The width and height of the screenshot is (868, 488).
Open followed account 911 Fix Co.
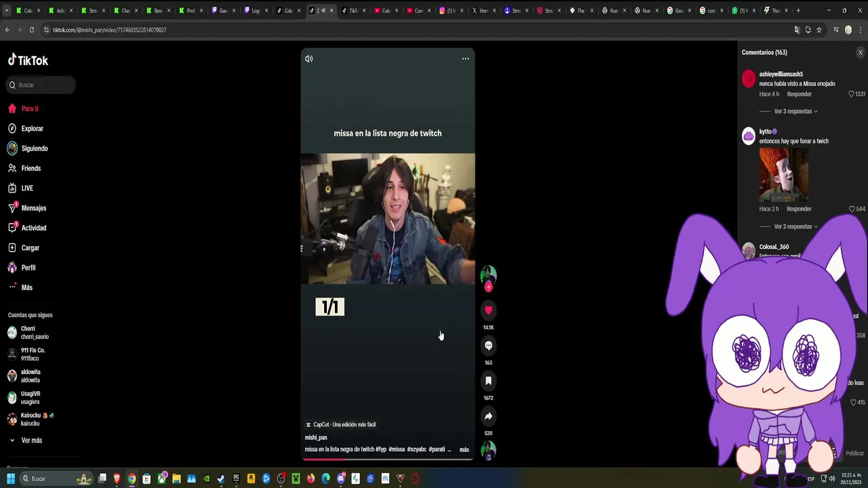26,354
